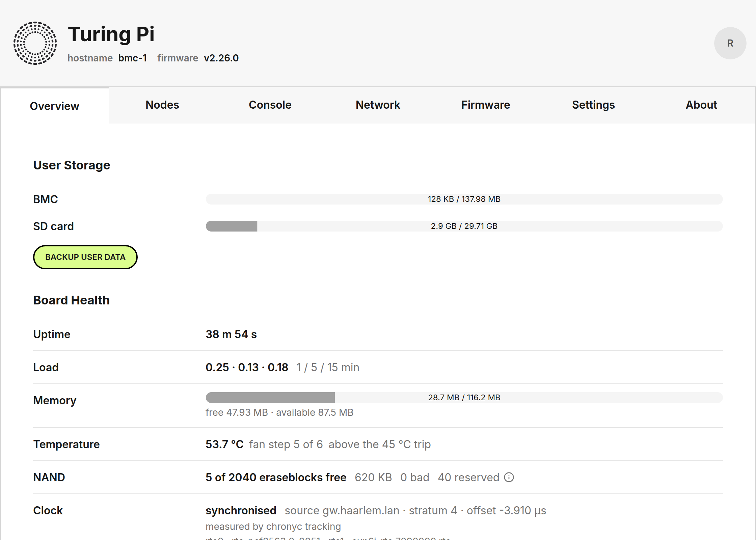Click the NAND reserved info icon

pyautogui.click(x=509, y=477)
